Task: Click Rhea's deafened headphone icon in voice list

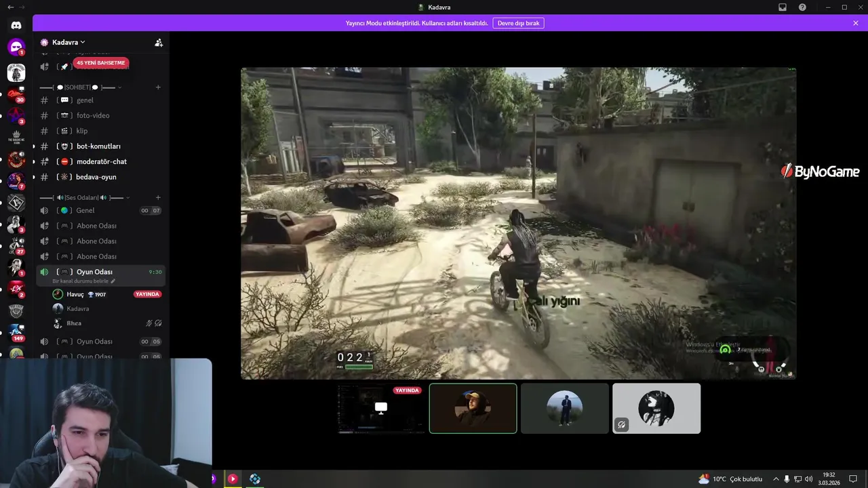Action: 158,323
